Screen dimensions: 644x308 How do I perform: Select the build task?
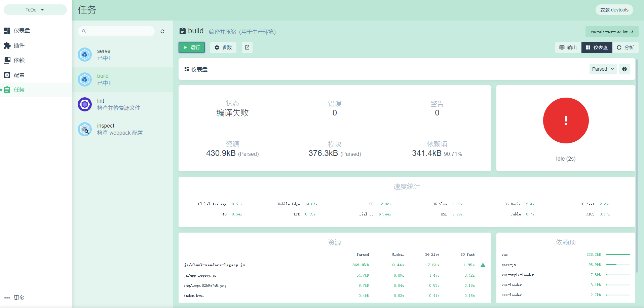click(x=123, y=79)
